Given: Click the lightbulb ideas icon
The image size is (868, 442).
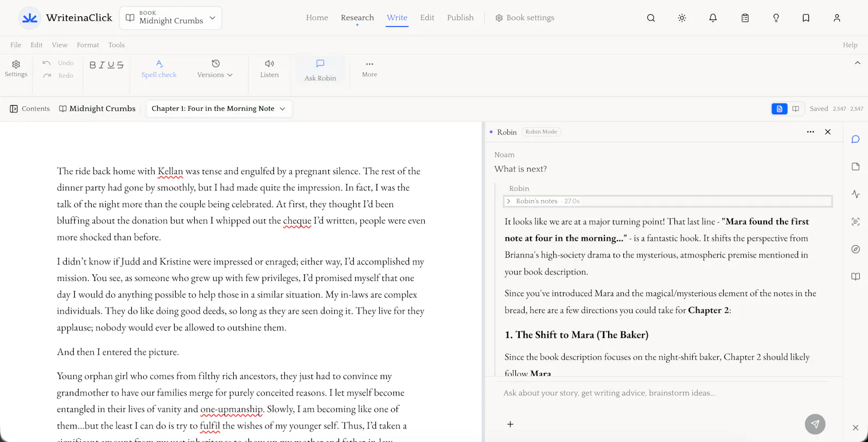Looking at the screenshot, I should 776,18.
